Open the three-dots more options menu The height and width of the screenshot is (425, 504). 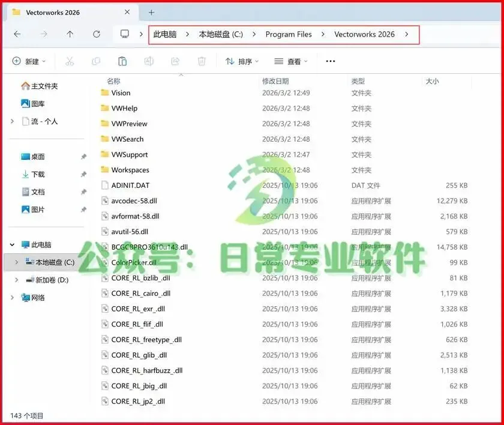point(331,61)
